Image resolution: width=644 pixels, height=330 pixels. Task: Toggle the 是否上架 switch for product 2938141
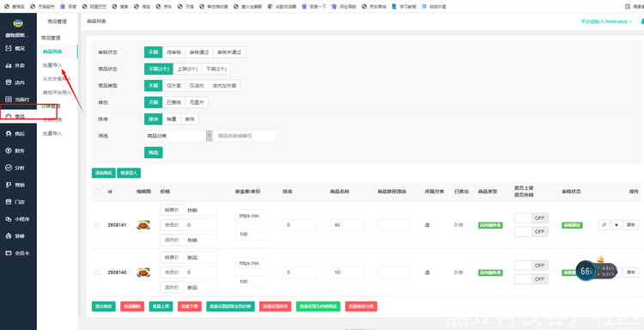pos(531,218)
